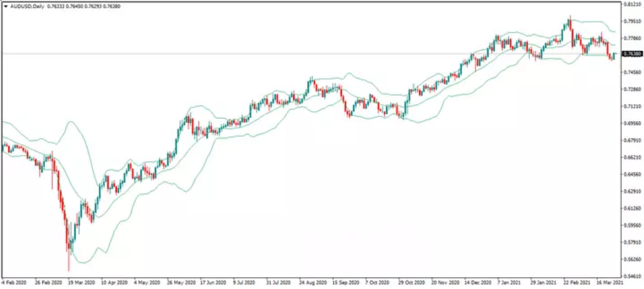Click the 0.81210 price scale label
The width and height of the screenshot is (644, 289).
point(632,4)
